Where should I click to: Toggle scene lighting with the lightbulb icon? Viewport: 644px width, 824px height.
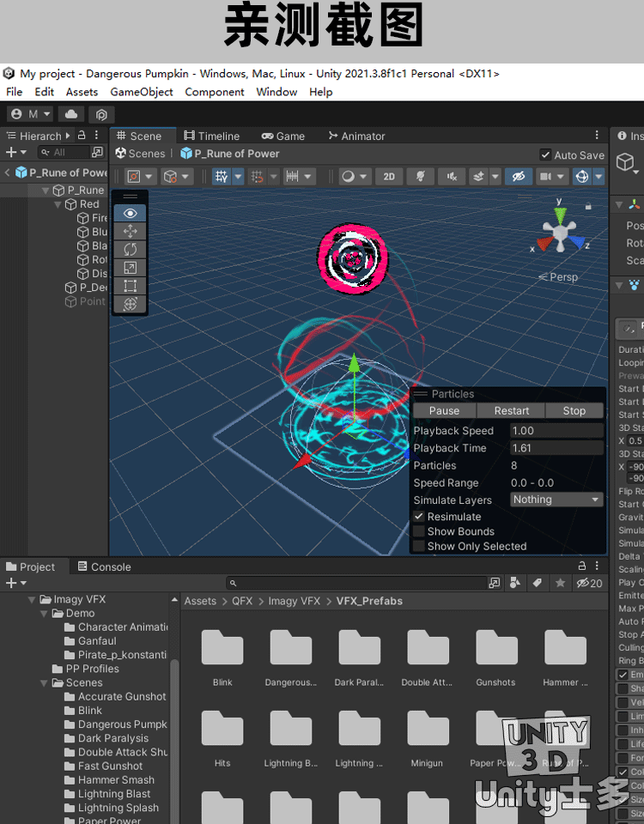pyautogui.click(x=421, y=176)
